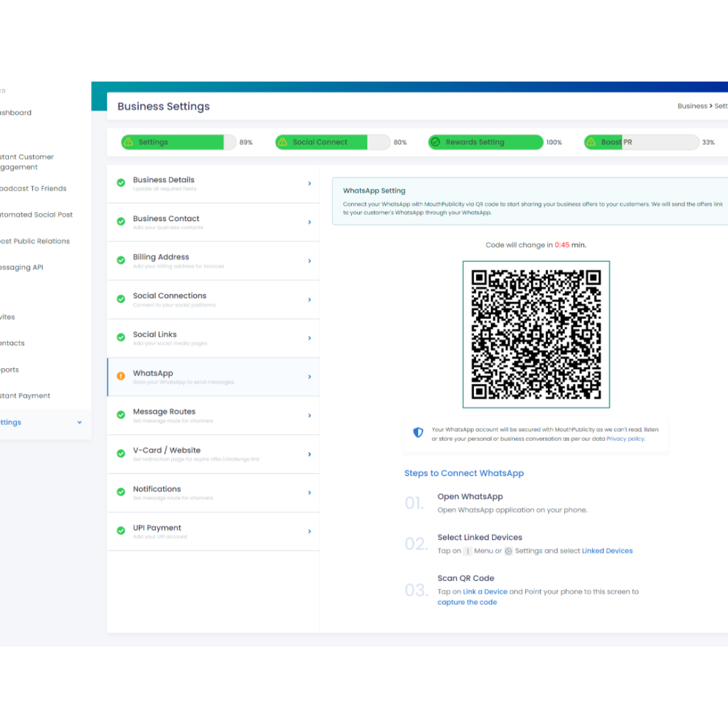Select the Notifications settings title
The image size is (728, 728).
(157, 489)
